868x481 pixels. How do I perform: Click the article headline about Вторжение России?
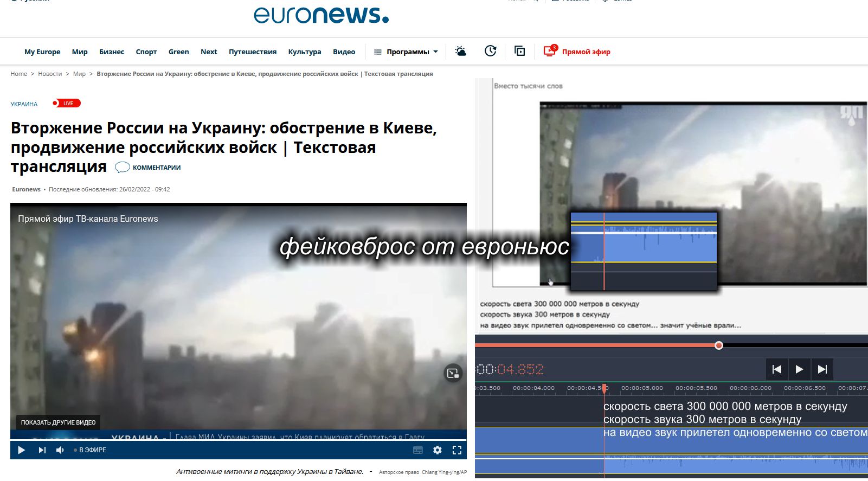[x=224, y=147]
